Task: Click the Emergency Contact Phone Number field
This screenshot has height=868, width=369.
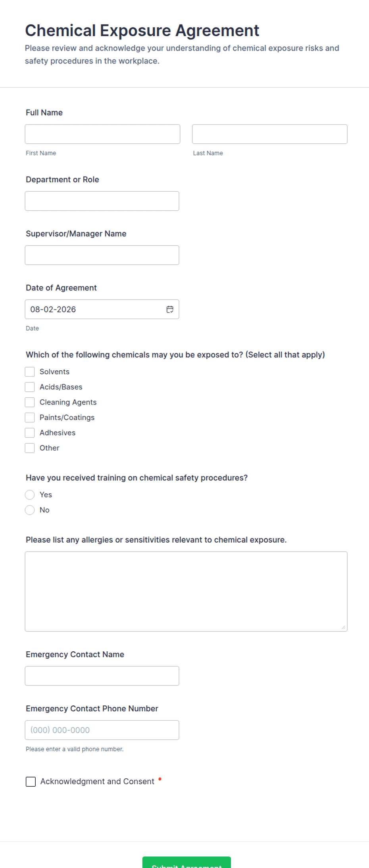Action: (x=102, y=730)
